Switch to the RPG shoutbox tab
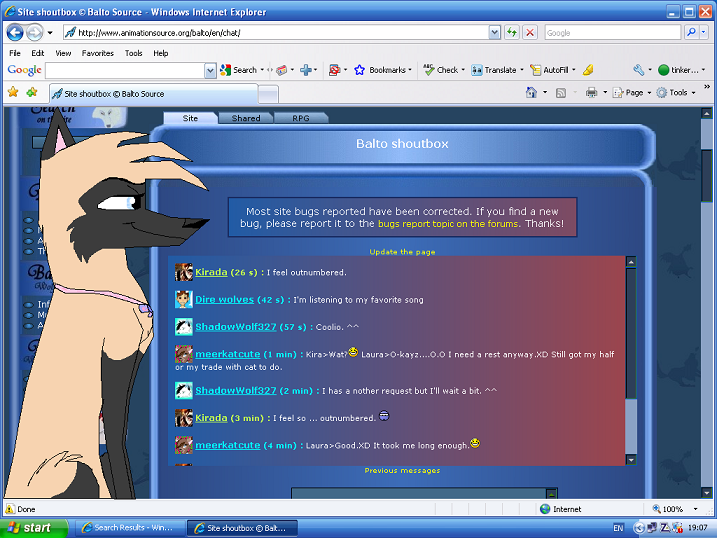 point(301,118)
